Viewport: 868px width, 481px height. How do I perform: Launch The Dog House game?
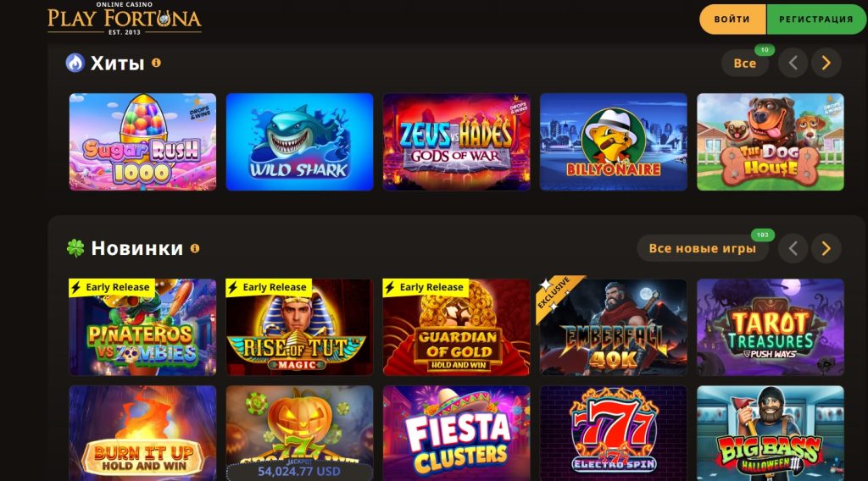click(x=771, y=142)
